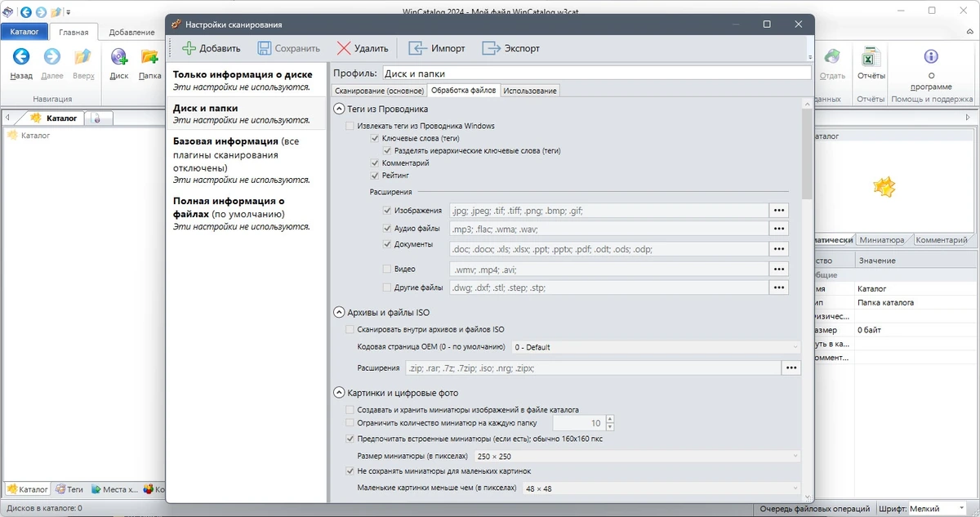This screenshot has width=980, height=517.
Task: Open the ellipsis button for Другие файлы
Action: [x=779, y=287]
